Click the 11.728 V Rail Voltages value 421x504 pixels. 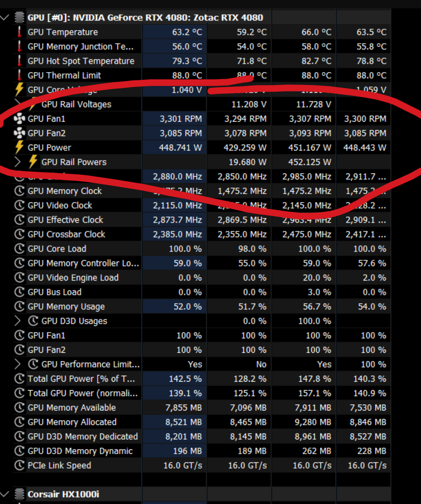[314, 104]
